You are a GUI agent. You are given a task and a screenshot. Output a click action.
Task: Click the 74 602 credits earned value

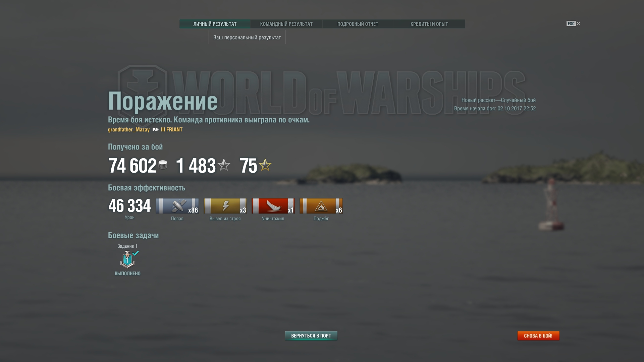132,166
